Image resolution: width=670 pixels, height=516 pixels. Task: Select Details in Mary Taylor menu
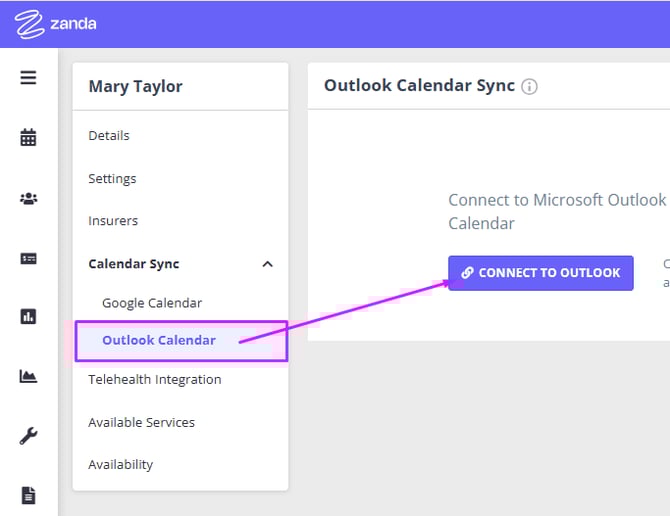click(109, 136)
